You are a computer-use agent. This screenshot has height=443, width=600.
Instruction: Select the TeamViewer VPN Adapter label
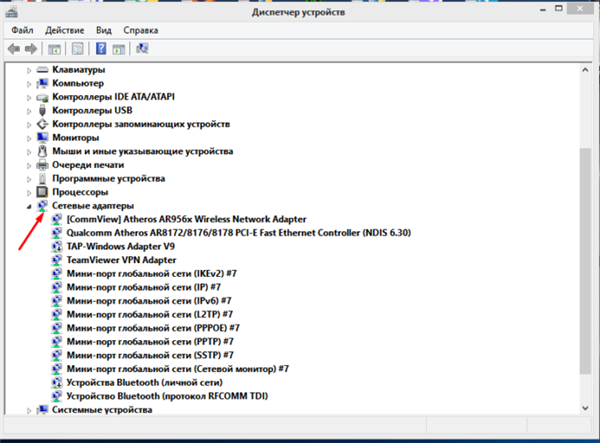pyautogui.click(x=121, y=260)
